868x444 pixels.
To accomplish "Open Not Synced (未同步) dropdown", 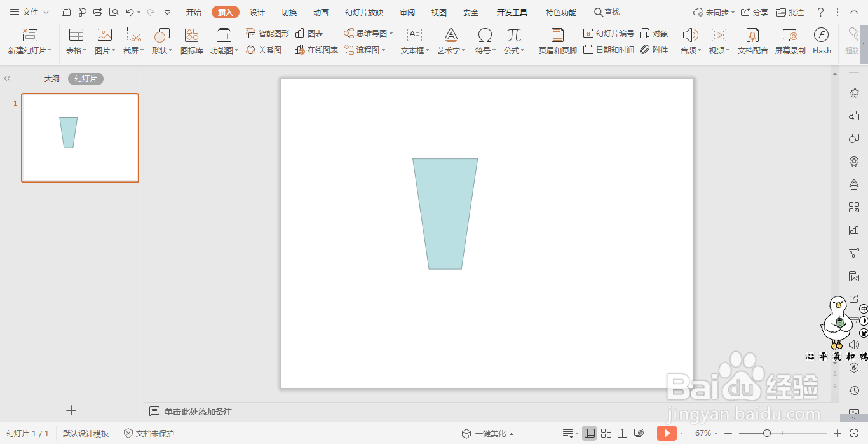I will point(714,12).
